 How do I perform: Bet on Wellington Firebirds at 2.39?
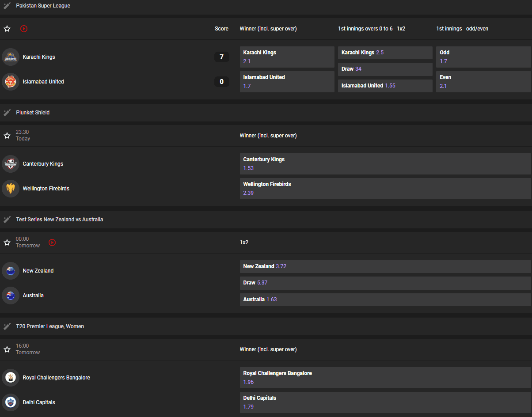[385, 189]
